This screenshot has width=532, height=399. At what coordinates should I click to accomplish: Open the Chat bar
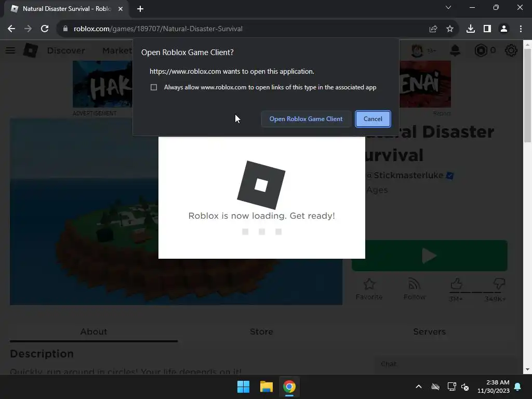[446, 364]
